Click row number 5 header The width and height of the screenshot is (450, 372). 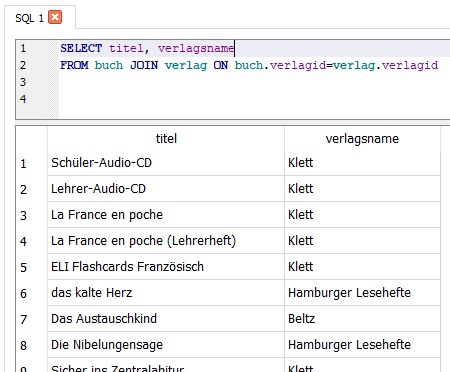coord(32,267)
